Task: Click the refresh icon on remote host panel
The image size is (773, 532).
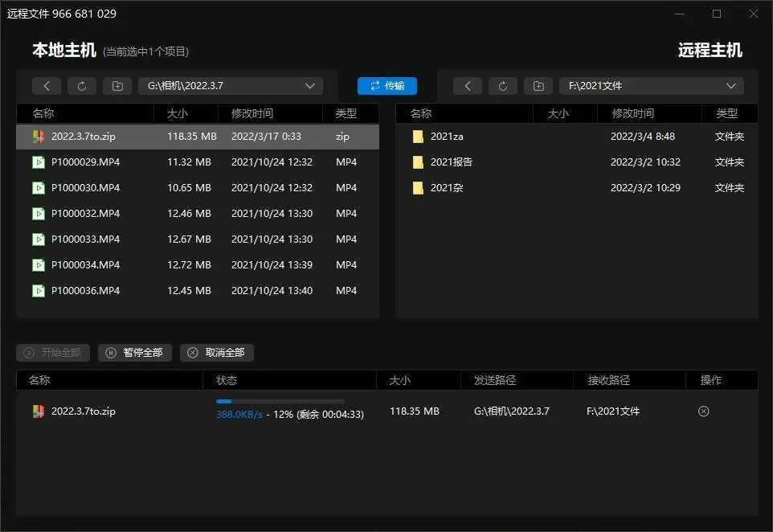Action: [502, 86]
